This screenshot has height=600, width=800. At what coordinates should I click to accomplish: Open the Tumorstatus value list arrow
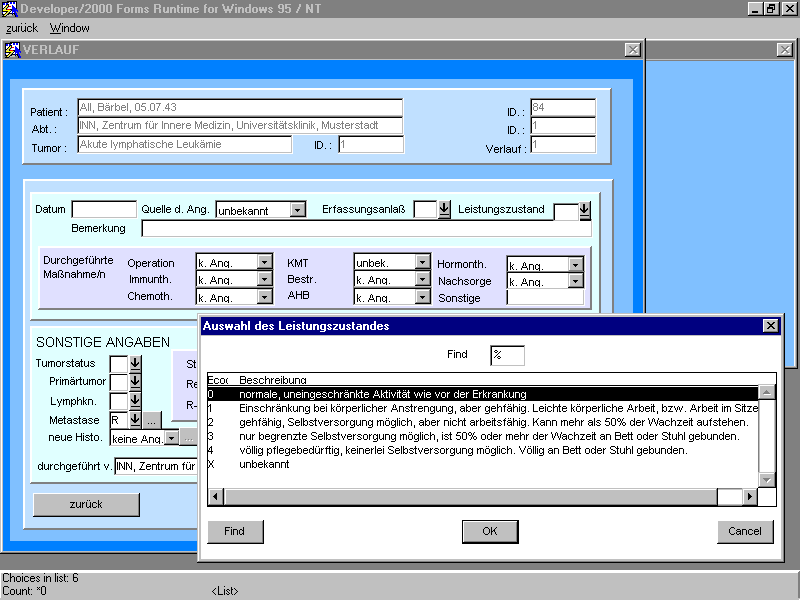click(x=136, y=364)
